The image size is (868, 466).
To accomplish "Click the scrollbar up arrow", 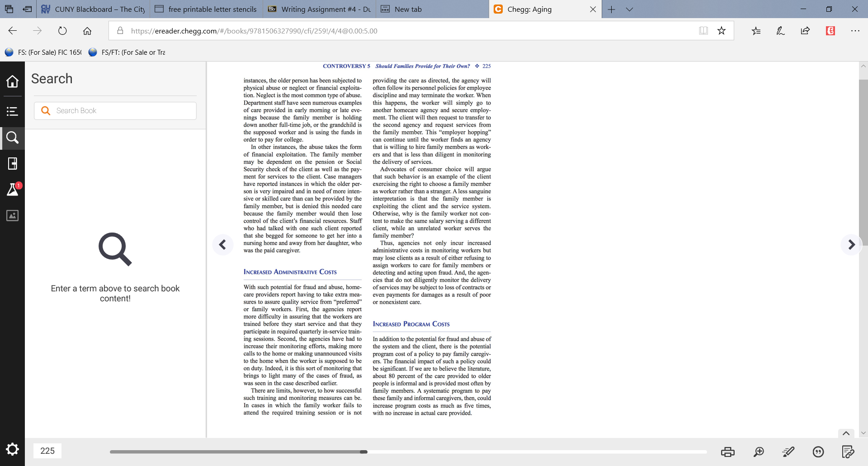I will click(x=863, y=66).
